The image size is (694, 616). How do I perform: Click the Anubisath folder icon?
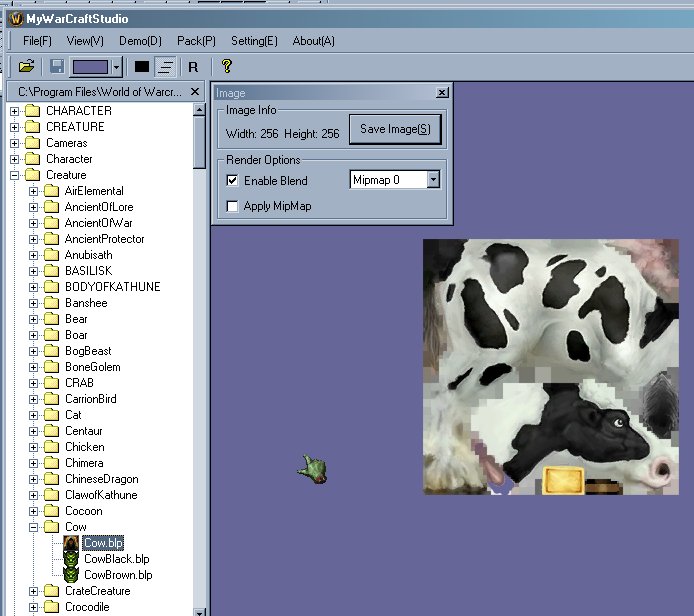tap(51, 255)
